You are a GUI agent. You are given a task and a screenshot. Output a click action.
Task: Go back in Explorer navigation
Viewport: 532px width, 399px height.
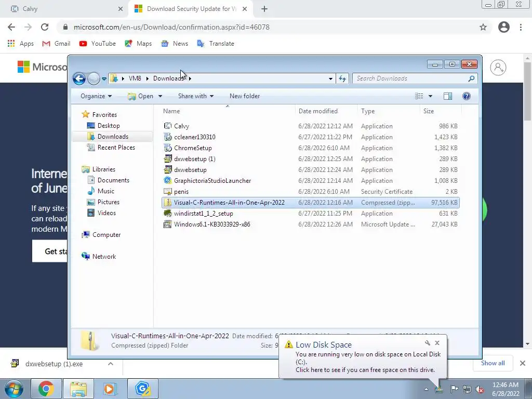pos(79,79)
